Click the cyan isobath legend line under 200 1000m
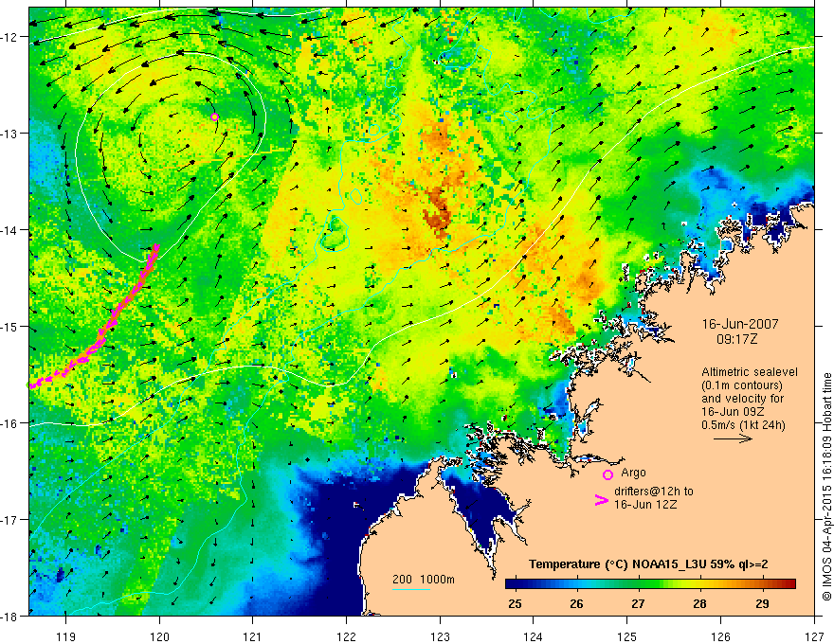This screenshot has height=644, width=834. pos(411,589)
